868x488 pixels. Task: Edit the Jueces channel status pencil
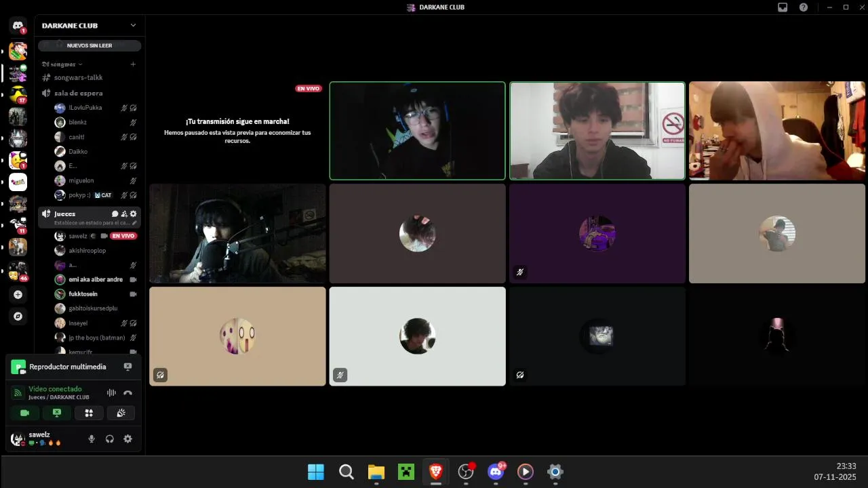(134, 223)
